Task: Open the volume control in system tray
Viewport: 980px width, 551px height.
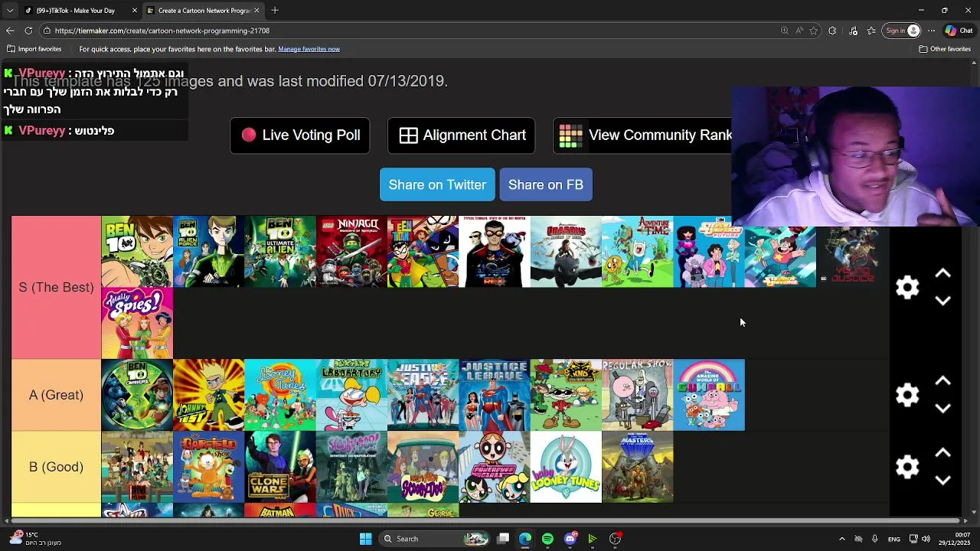Action: (x=926, y=539)
